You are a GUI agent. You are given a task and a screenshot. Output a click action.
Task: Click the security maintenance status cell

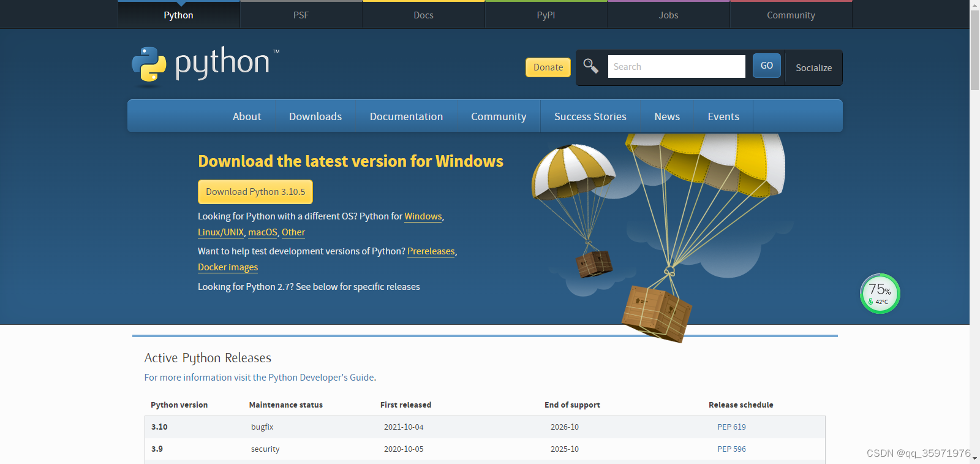pos(265,449)
